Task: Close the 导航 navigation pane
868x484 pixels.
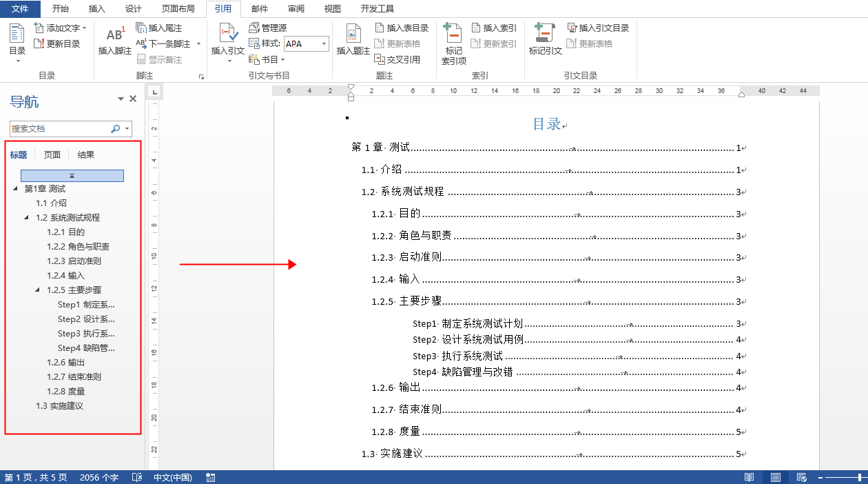Action: [x=133, y=99]
